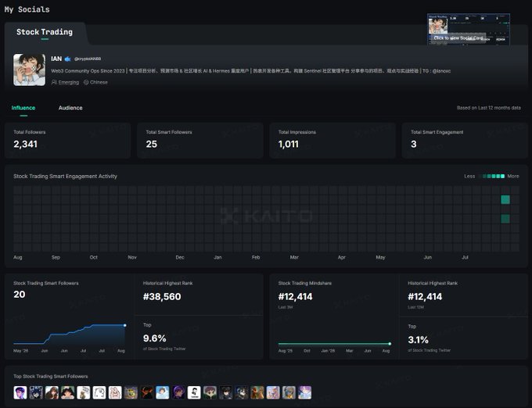The height and width of the screenshot is (408, 532).
Task: Open follower avatar with black silhouette logo
Action: [194, 392]
